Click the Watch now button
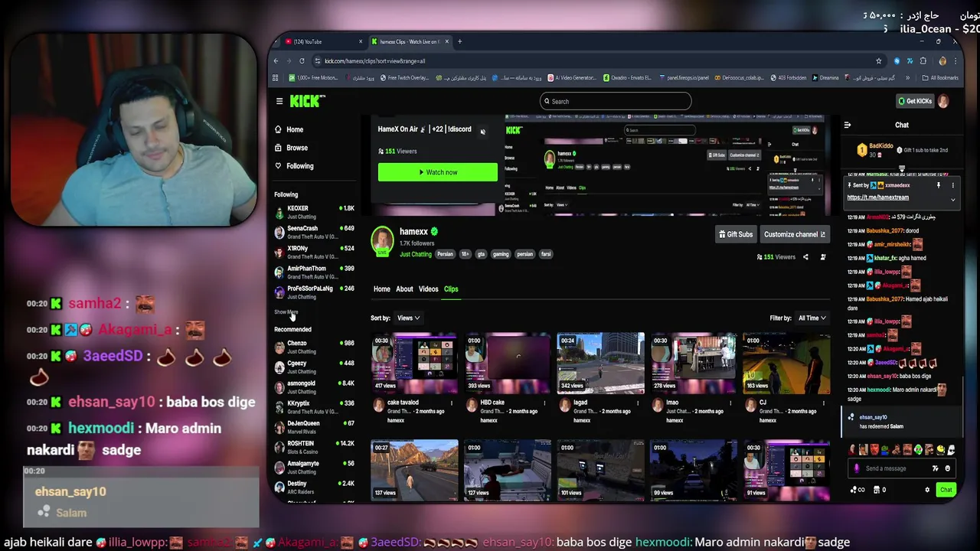This screenshot has height=551, width=980. point(438,172)
